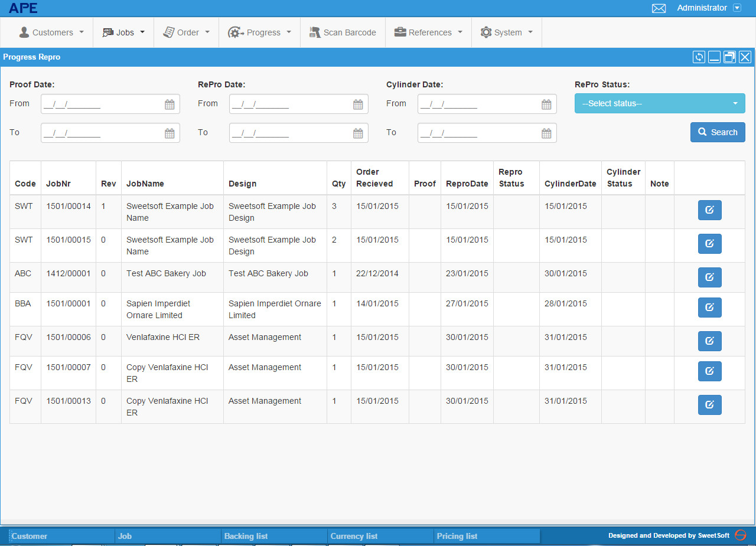756x546 pixels.
Task: Focus the Cylinder Date From field
Action: pos(487,104)
